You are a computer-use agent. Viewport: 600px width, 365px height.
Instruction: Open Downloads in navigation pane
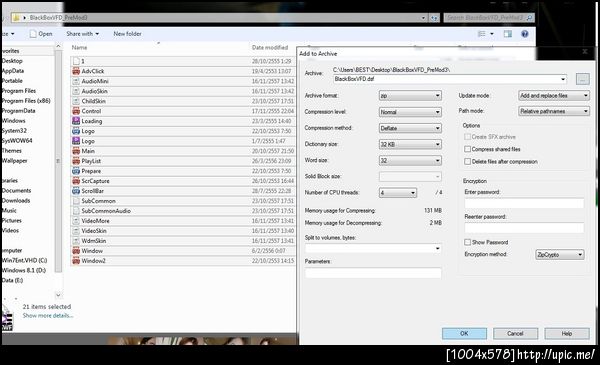coord(16,200)
